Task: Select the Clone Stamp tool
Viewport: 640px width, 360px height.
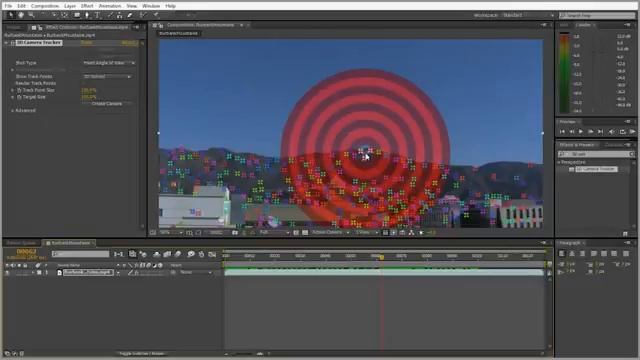Action: 119,15
